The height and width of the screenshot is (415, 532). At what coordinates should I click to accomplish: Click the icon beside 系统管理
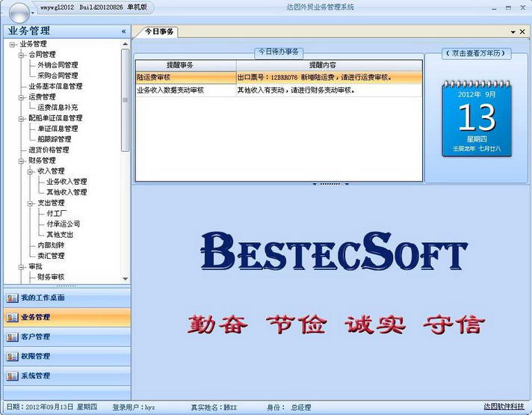[x=12, y=376]
